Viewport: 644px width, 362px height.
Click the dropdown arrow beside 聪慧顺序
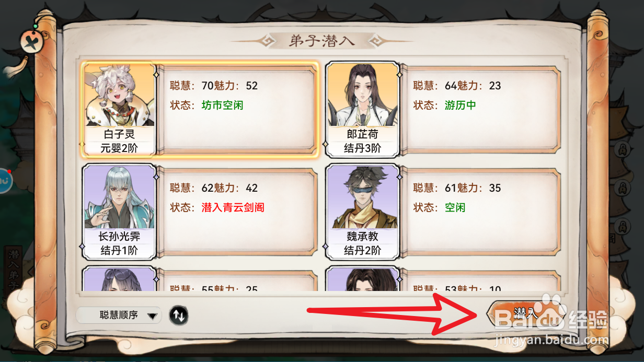(x=152, y=316)
